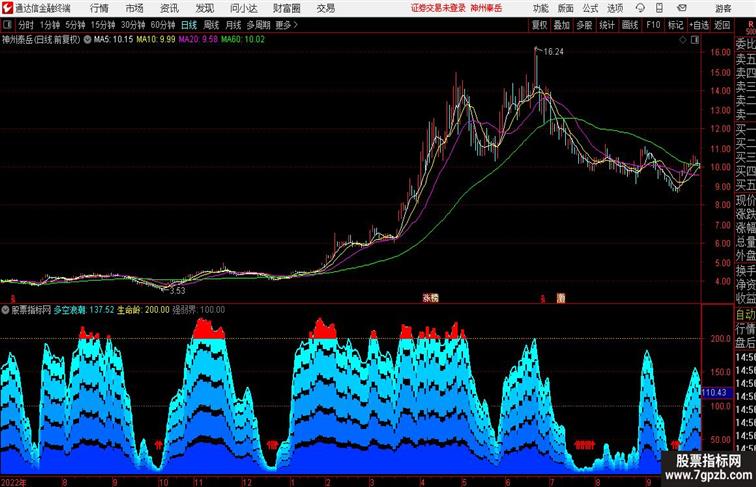Click the 16.24 high price label

click(554, 52)
